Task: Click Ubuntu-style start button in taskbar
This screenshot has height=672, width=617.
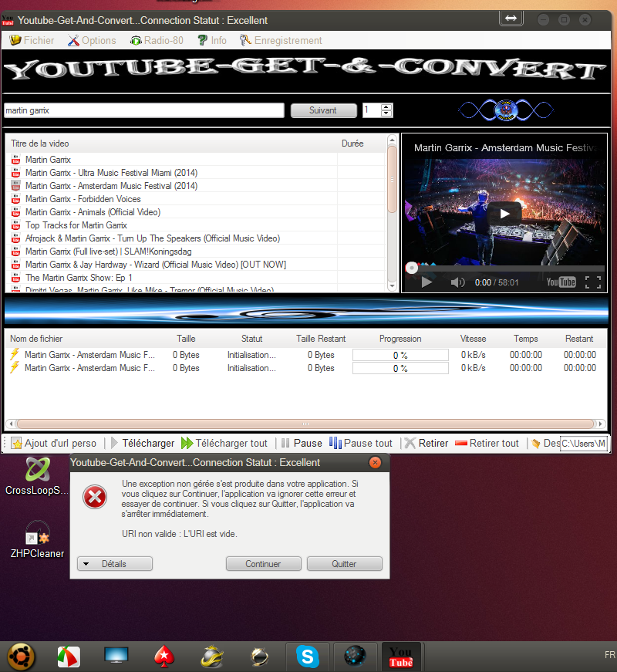Action: (21, 656)
